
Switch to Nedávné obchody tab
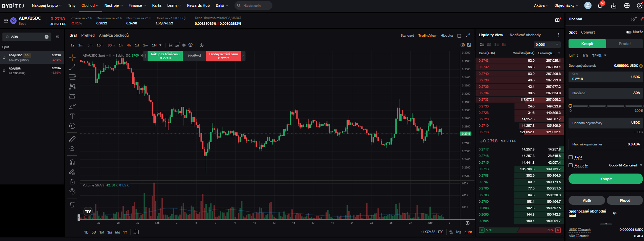(525, 35)
